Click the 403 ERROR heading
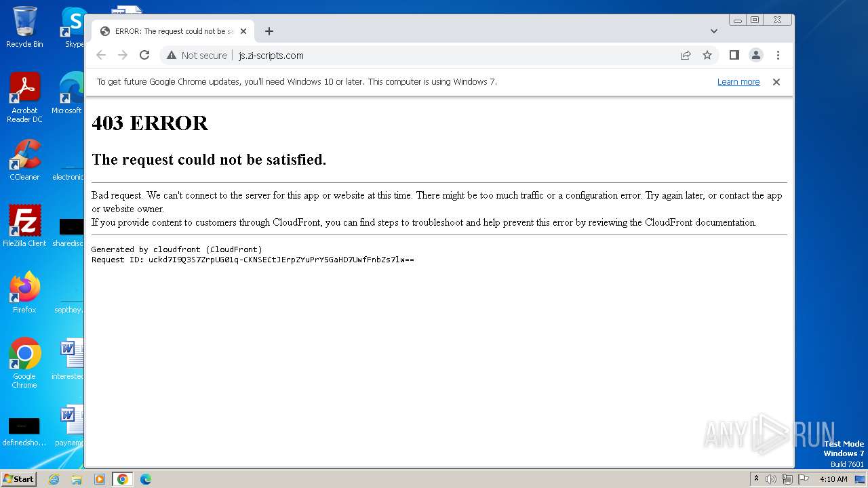Viewport: 868px width, 488px height. coord(150,123)
